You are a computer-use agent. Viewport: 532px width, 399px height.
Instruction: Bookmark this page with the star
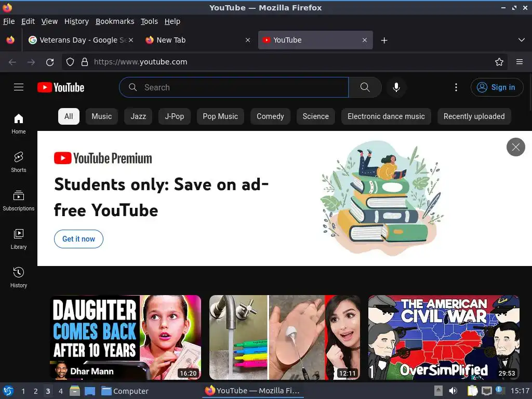pos(499,62)
